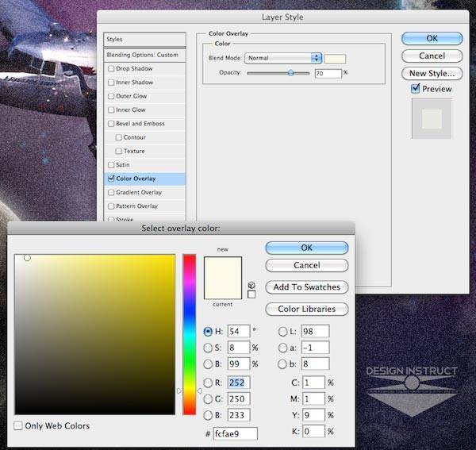Open Color Libraries
476x450 pixels.
306,310
